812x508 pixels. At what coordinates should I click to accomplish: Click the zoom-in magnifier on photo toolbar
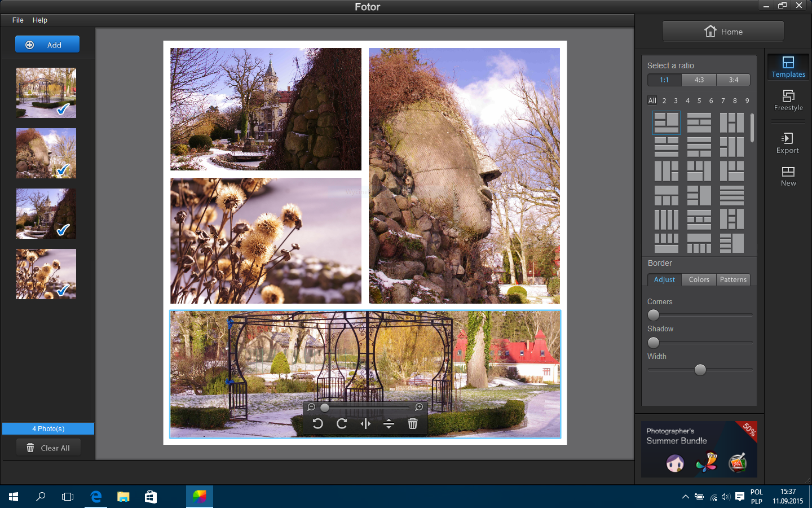(x=419, y=407)
